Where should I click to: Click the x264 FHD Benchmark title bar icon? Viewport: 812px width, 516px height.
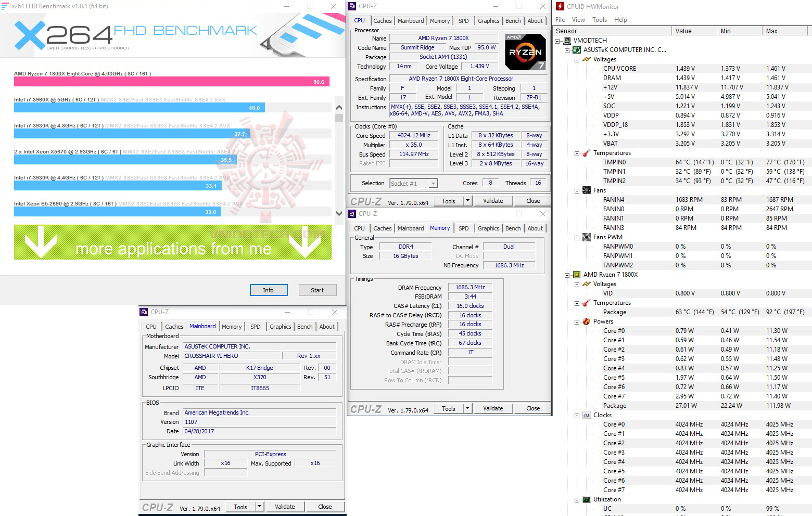pyautogui.click(x=5, y=6)
